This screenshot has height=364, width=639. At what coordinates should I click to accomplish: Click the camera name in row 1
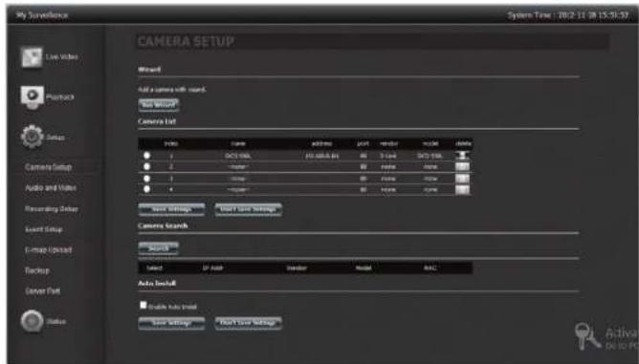238,156
